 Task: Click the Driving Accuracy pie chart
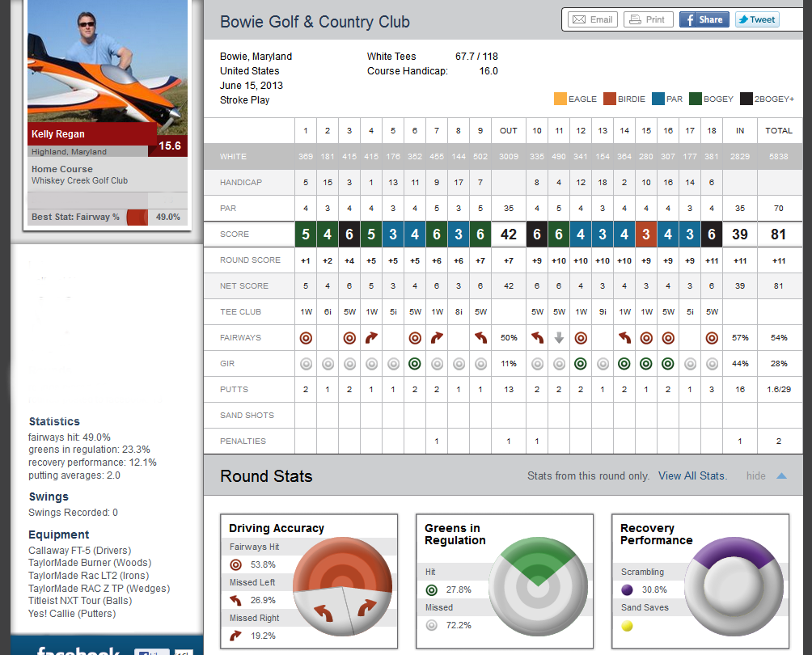(342, 583)
